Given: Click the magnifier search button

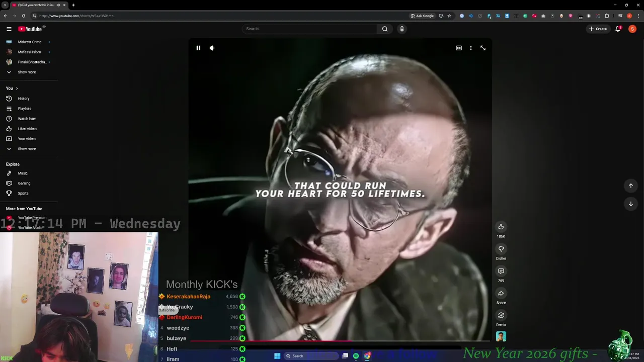Looking at the screenshot, I should tap(385, 29).
